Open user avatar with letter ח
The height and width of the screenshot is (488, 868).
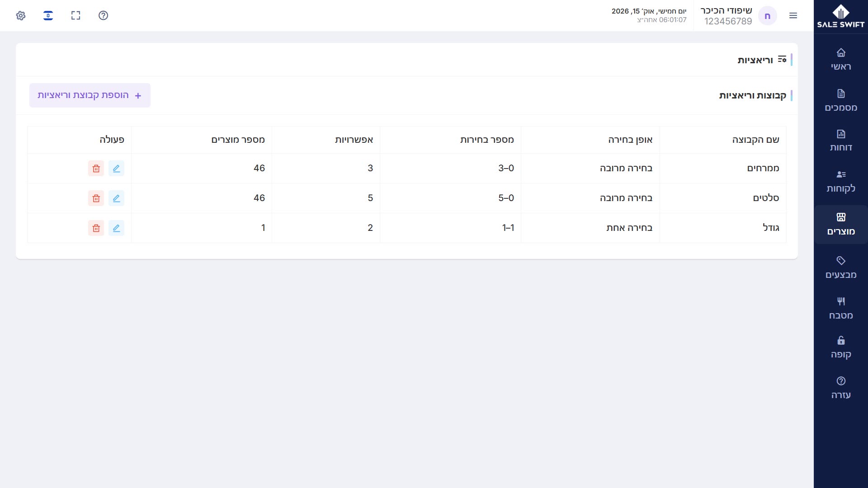click(x=767, y=16)
